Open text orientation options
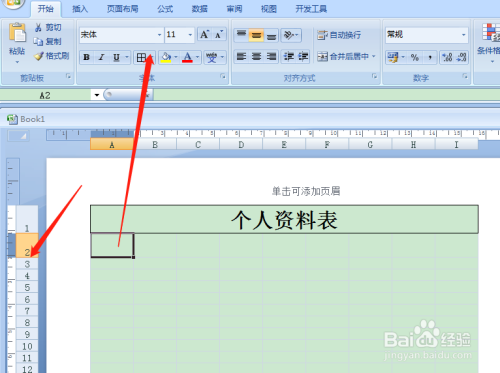The image size is (500, 373). click(291, 35)
